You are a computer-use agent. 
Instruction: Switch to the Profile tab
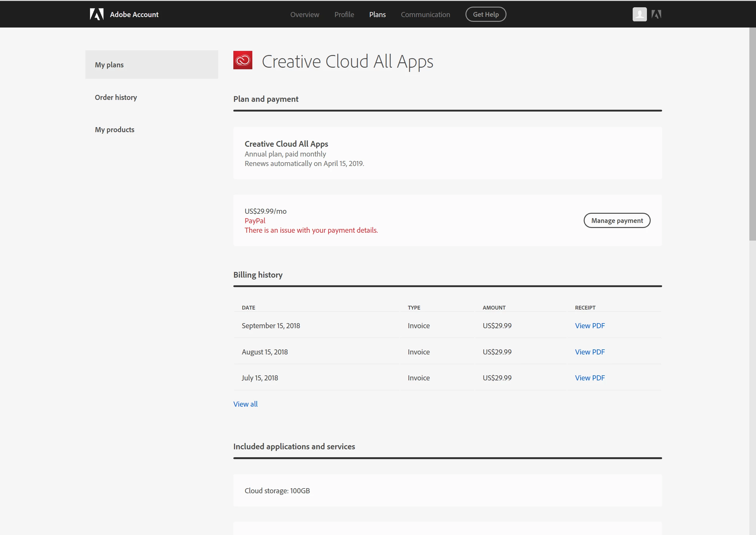point(344,15)
